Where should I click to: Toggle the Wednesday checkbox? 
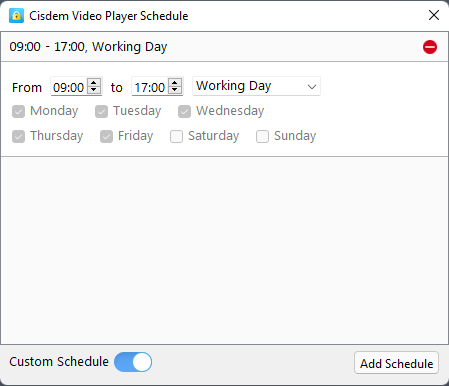tap(184, 111)
